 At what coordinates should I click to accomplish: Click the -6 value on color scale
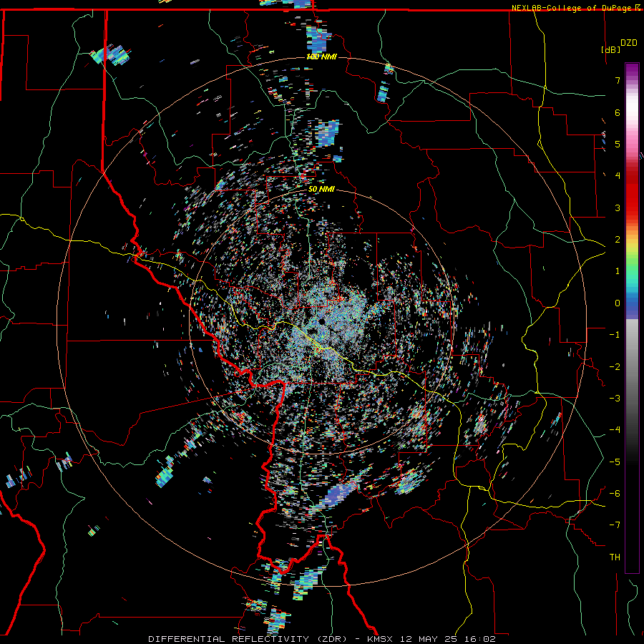[615, 493]
